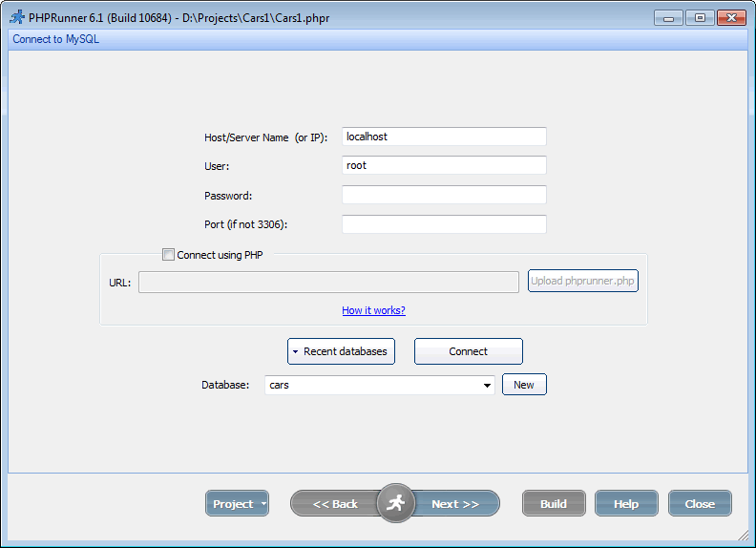Viewport: 756px width, 548px height.
Task: Click the Close button at bottom
Action: click(700, 504)
